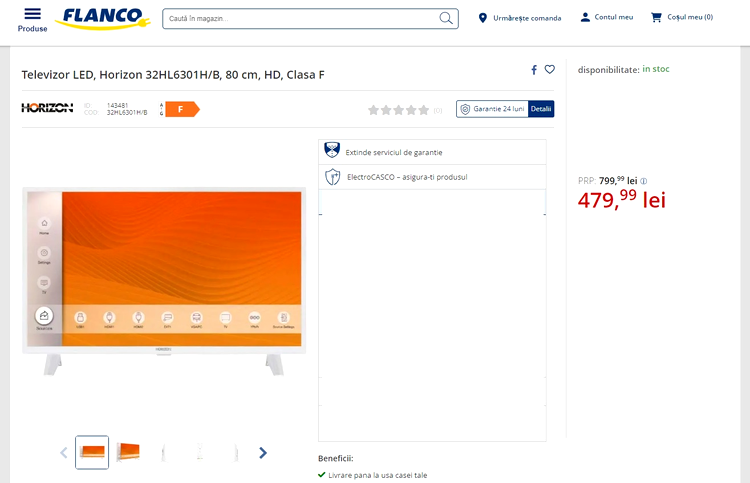Click the shopping cart icon
This screenshot has height=483, width=750.
tap(656, 17)
